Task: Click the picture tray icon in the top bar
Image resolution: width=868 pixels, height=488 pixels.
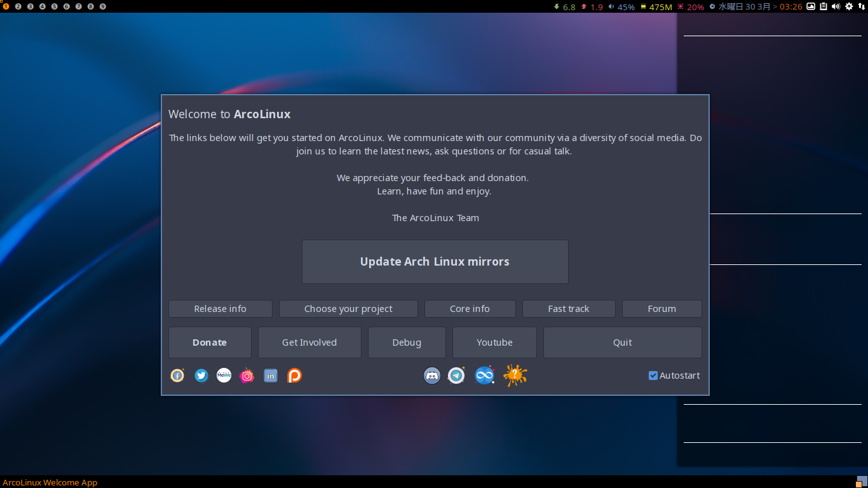Action: pyautogui.click(x=811, y=6)
